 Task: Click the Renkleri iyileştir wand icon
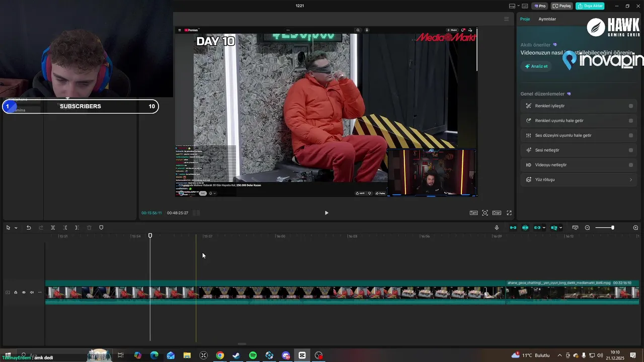click(x=528, y=106)
